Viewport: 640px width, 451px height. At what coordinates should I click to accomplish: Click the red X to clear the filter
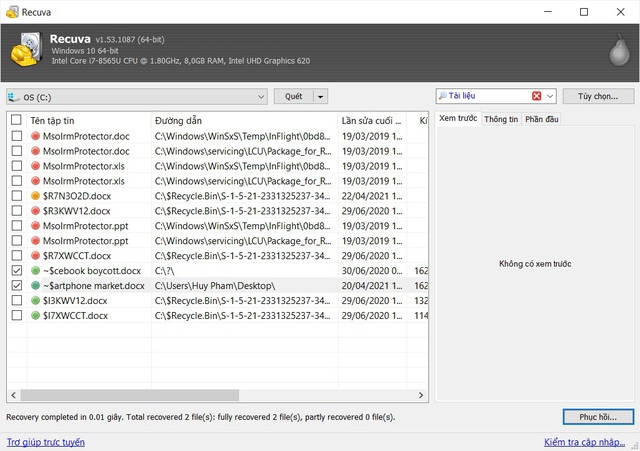pyautogui.click(x=537, y=97)
